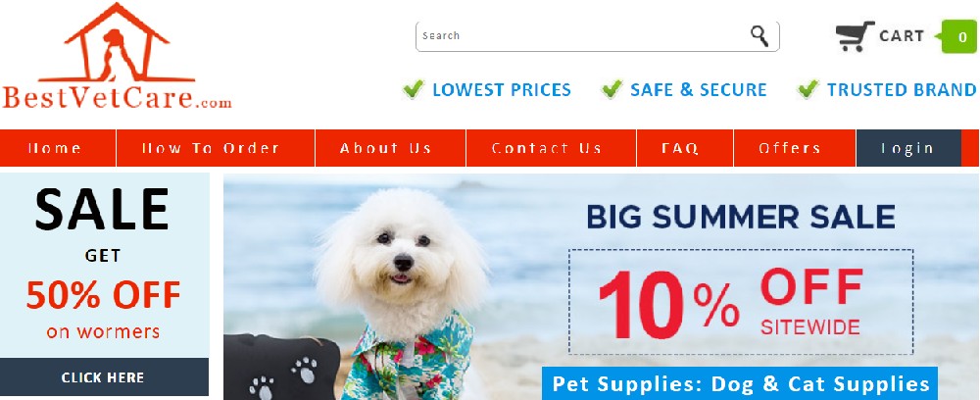
Task: Click the Pet Supplies: Dog & Cat Supplies label
Action: (x=740, y=383)
